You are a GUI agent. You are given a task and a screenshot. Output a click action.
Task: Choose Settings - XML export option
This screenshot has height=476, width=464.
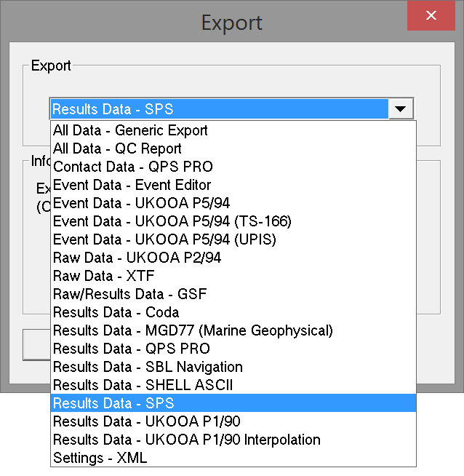click(x=100, y=458)
